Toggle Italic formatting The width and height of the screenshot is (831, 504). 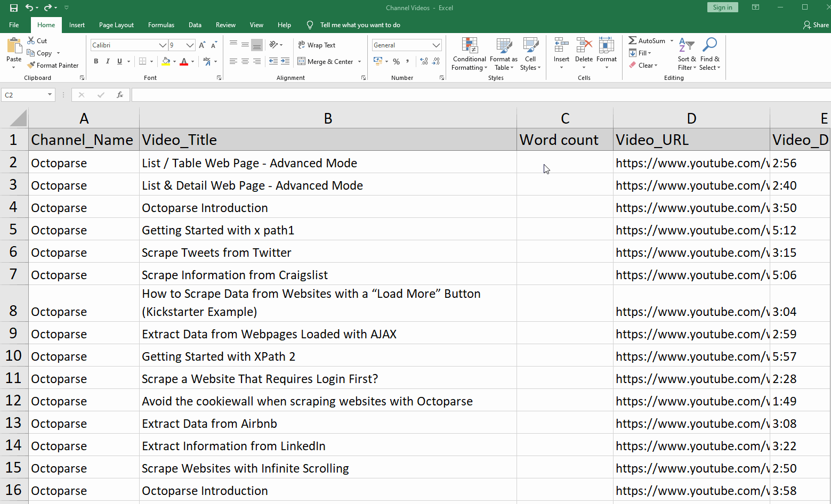point(108,61)
